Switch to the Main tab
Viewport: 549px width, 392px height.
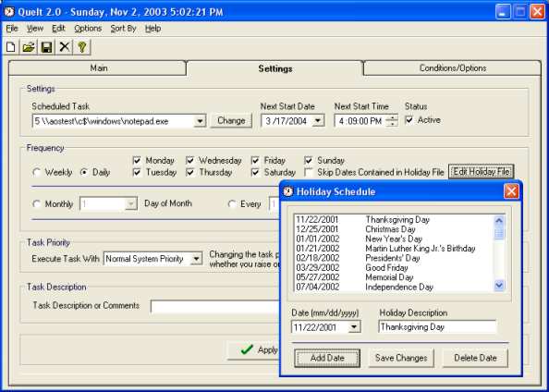coord(98,68)
